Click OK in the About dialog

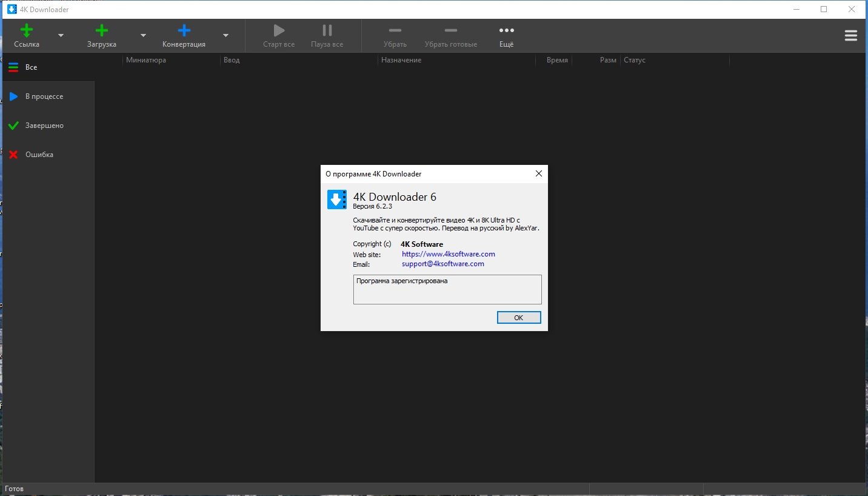tap(519, 318)
